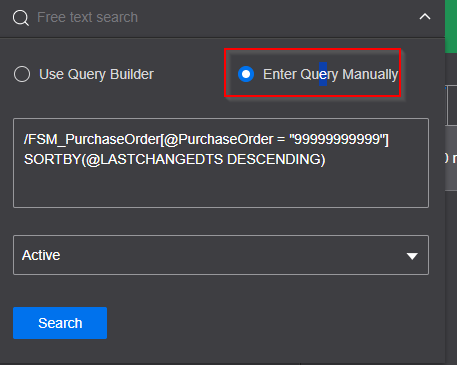Viewport: 457px width, 365px height.
Task: Click the blue Search button
Action: [60, 323]
